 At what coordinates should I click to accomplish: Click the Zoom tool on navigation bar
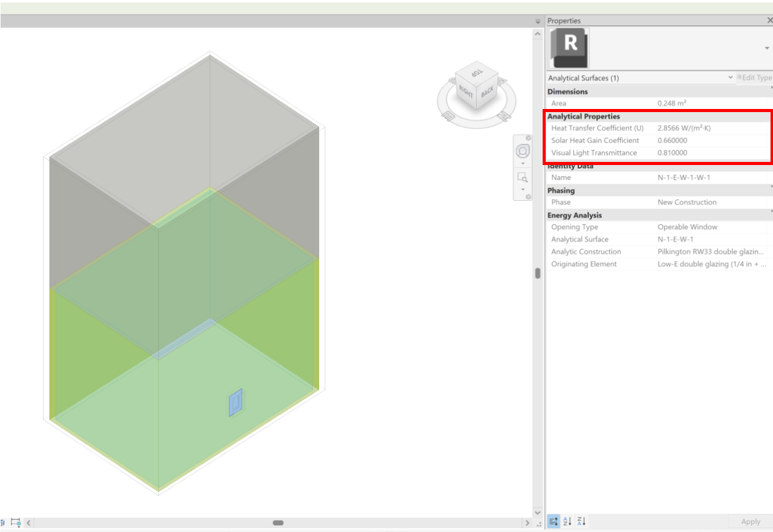(x=522, y=178)
